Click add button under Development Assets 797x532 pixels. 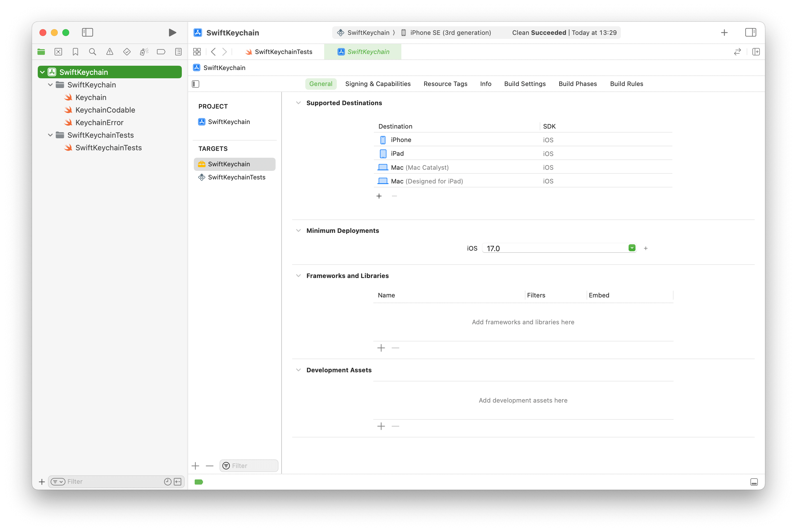click(x=381, y=426)
